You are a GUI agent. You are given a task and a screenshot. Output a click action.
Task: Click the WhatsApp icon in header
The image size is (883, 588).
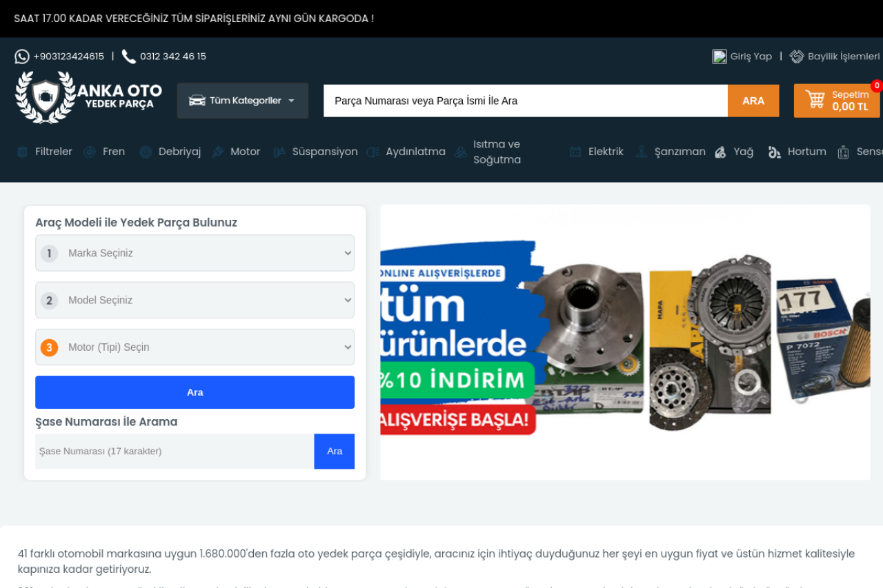click(x=22, y=57)
